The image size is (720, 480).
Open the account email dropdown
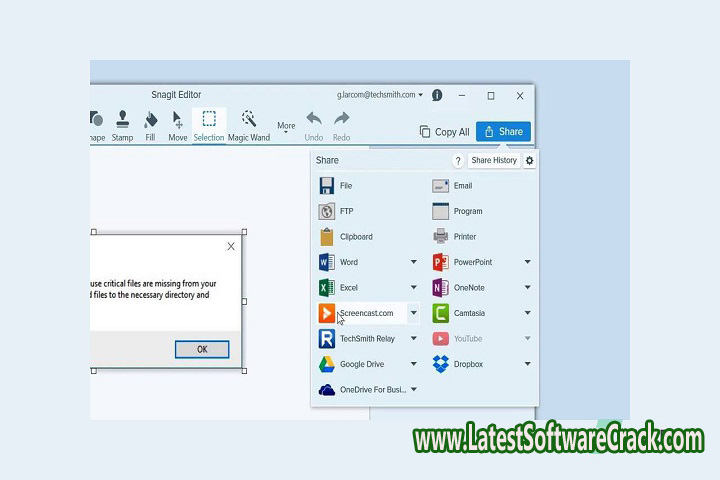tap(378, 96)
